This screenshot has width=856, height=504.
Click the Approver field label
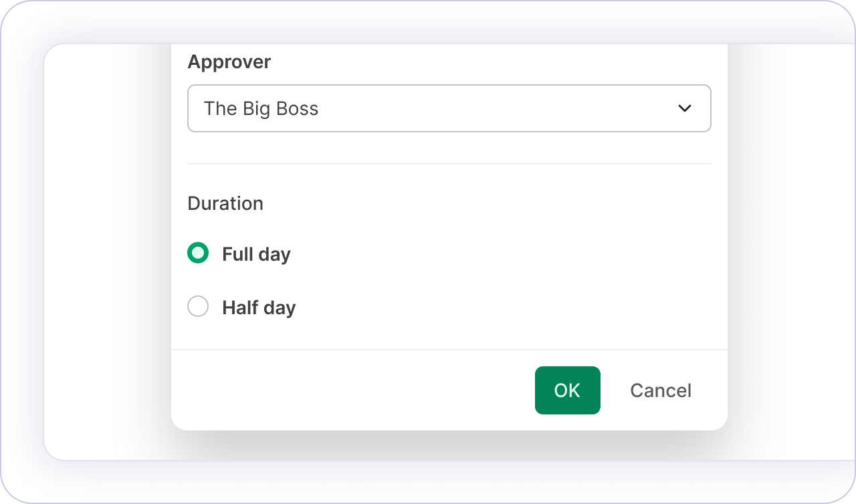[x=229, y=62]
